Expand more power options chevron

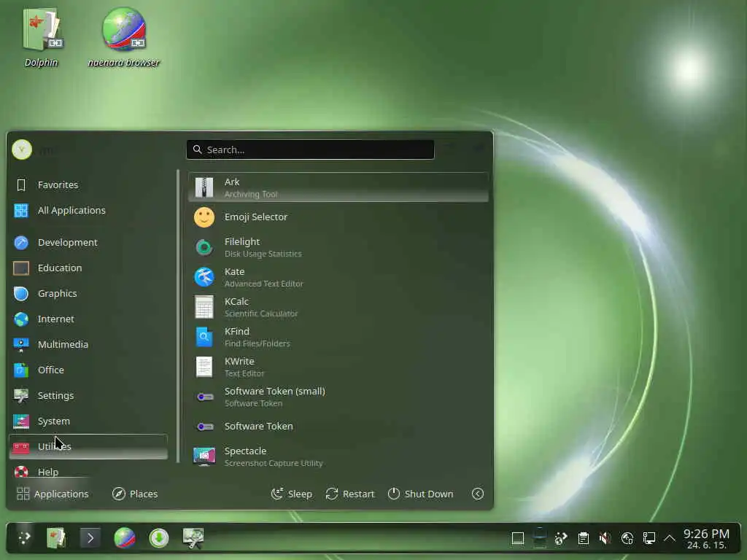[478, 494]
